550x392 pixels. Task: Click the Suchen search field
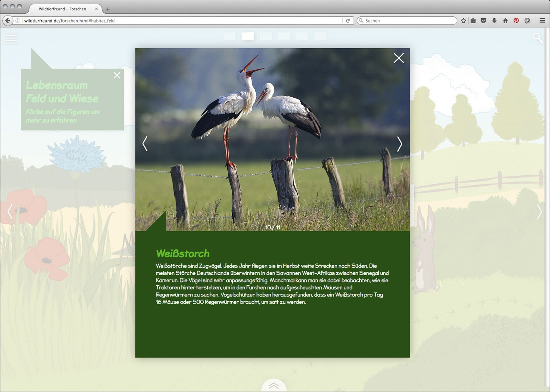(408, 21)
